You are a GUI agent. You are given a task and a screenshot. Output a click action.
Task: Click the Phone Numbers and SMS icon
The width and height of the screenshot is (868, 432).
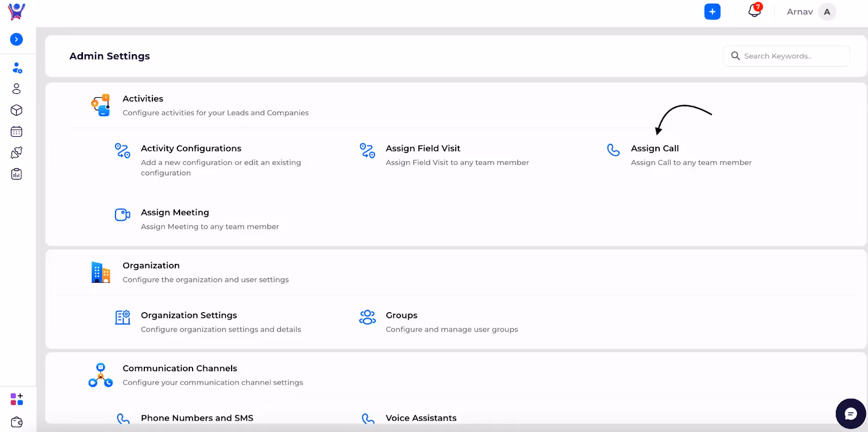(x=123, y=418)
